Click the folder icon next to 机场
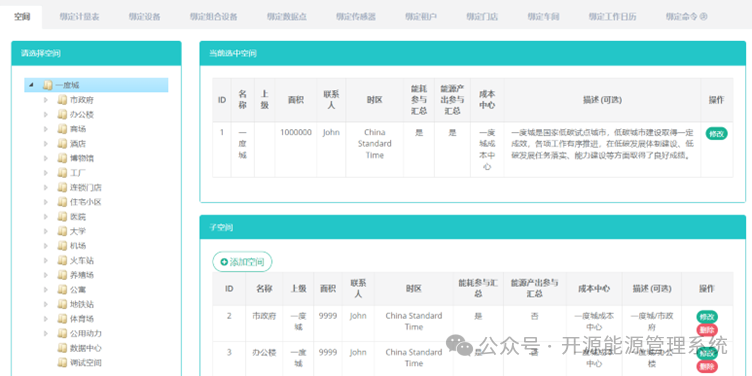The image size is (752, 376). (62, 246)
